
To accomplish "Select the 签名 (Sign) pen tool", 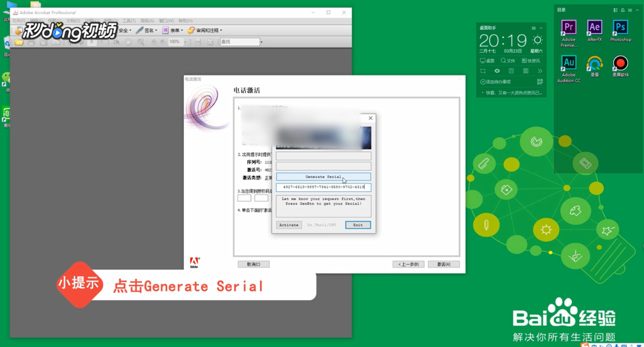I will pos(148,30).
